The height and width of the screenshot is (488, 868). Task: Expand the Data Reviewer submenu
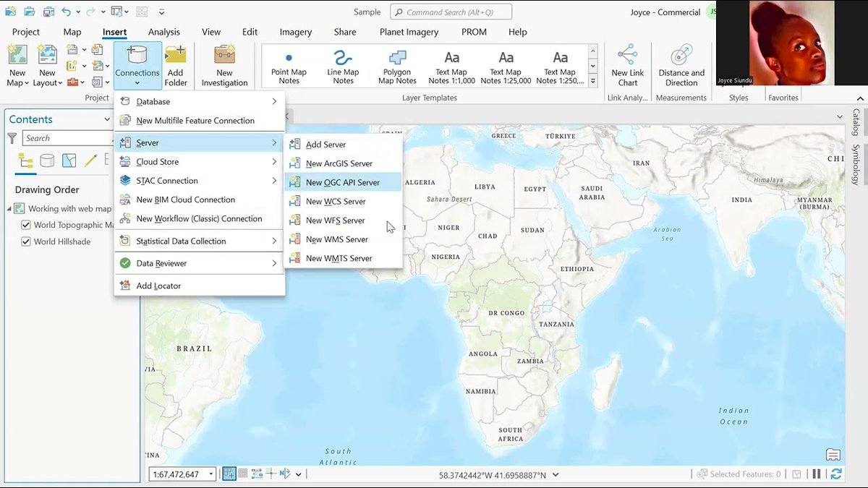click(199, 263)
